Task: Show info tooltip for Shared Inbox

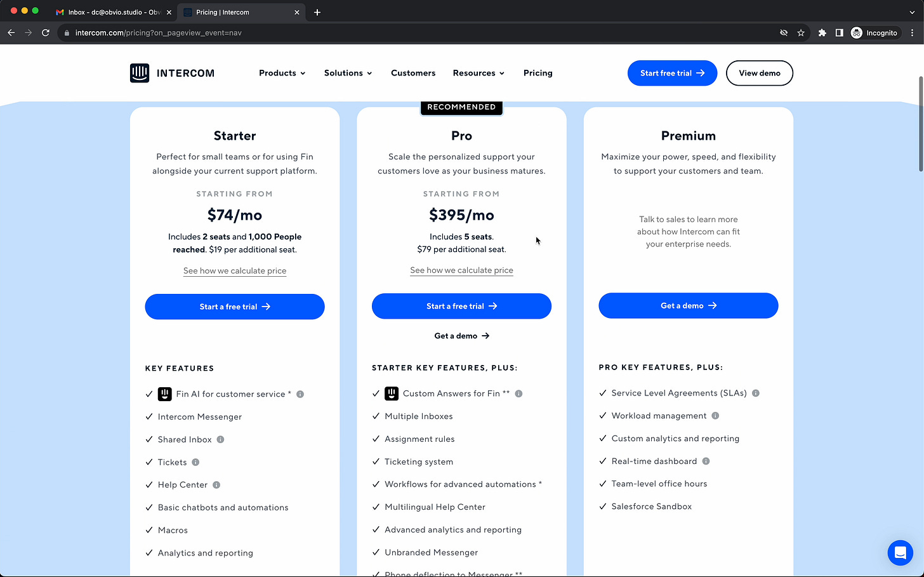Action: pos(220,439)
